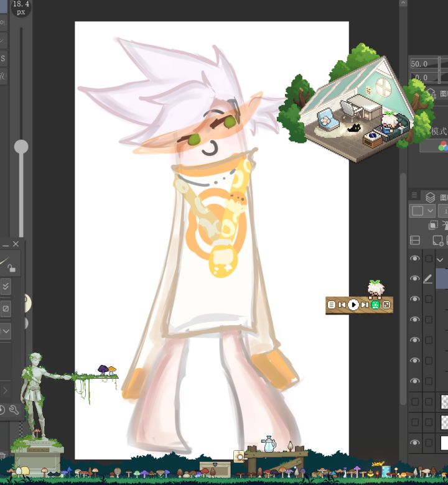Click the magnifier icon beside the wooden bench

[x=239, y=456]
